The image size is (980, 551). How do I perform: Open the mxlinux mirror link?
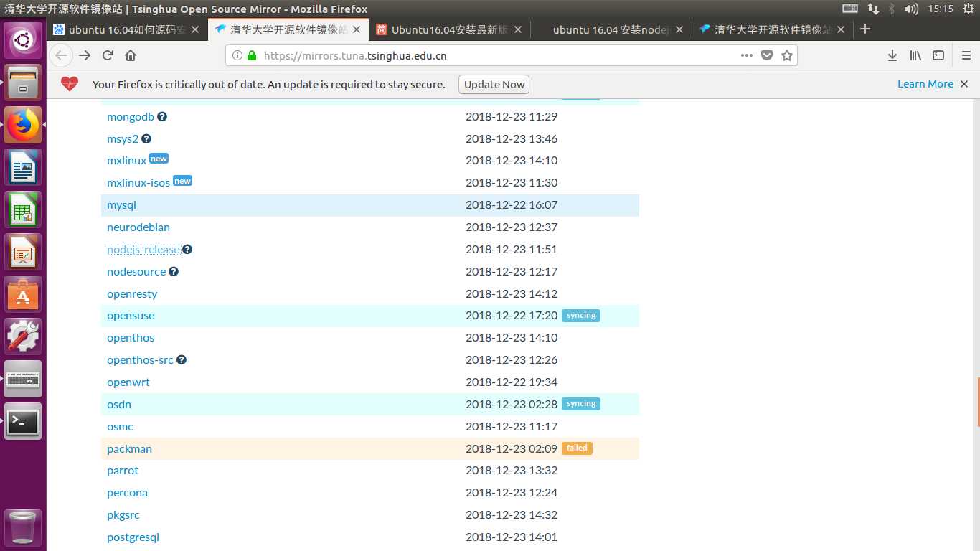126,161
